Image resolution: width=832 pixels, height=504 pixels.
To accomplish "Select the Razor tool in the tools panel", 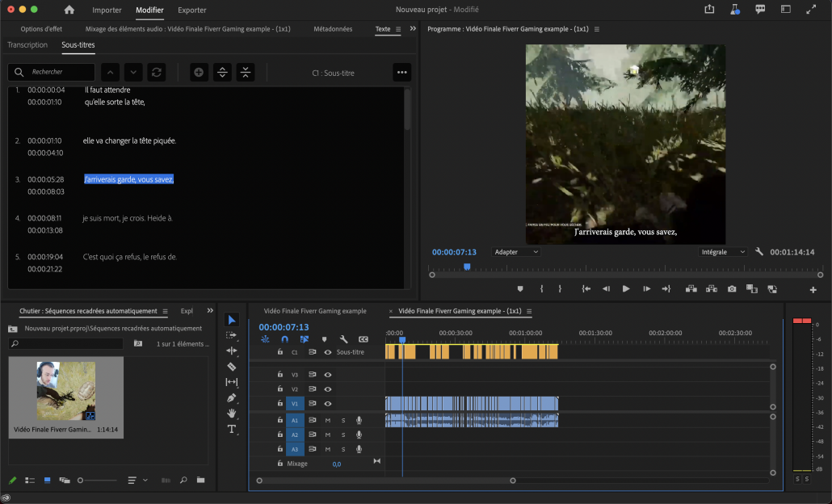I will pyautogui.click(x=232, y=366).
